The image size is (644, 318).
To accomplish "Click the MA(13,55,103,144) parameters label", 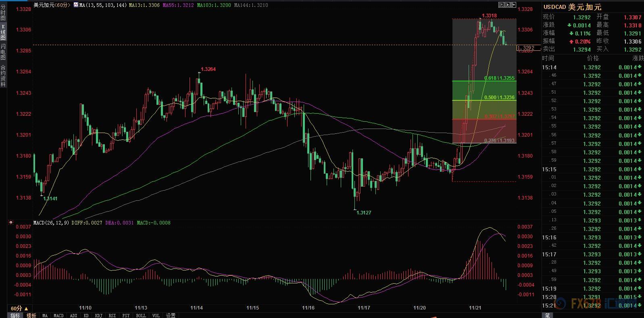I will [x=103, y=5].
